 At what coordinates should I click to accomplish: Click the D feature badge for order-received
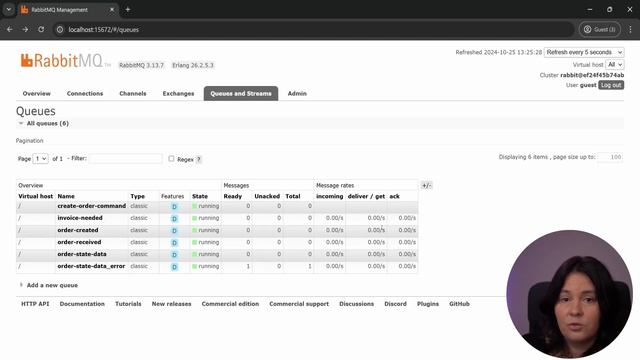tap(174, 243)
